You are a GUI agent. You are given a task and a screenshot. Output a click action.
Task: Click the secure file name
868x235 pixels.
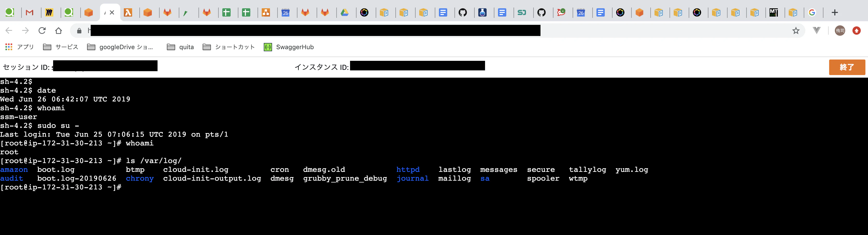[541, 169]
